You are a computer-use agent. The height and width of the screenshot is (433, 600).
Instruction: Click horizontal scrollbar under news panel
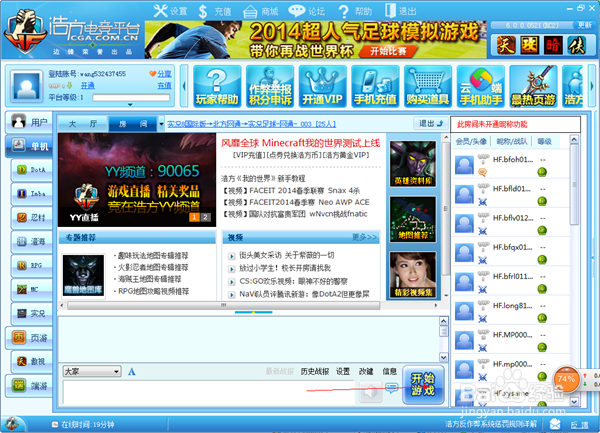[x=224, y=305]
